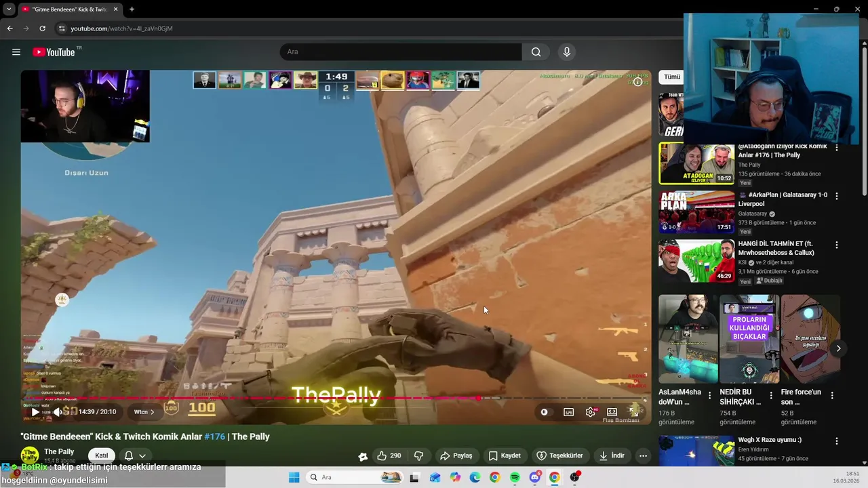Image resolution: width=868 pixels, height=488 pixels.
Task: Open the #176 hashtag link in title
Action: pyautogui.click(x=214, y=436)
